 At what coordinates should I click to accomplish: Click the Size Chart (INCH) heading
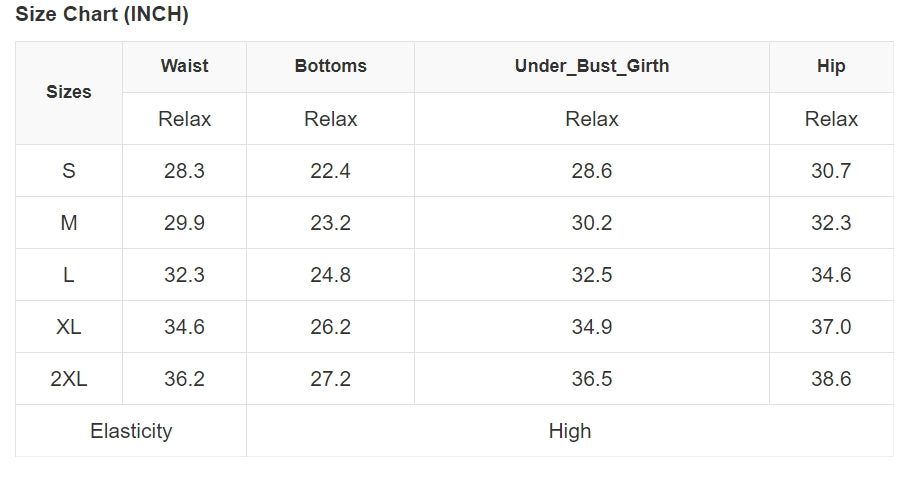tap(102, 15)
